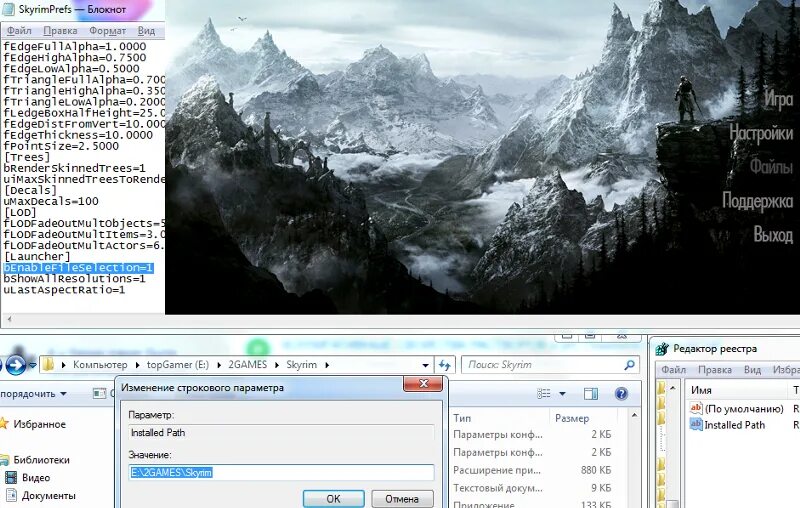Click the highlighted bEnableFileSelection=1 line
Viewport: 800px width, 508px height.
click(78, 268)
